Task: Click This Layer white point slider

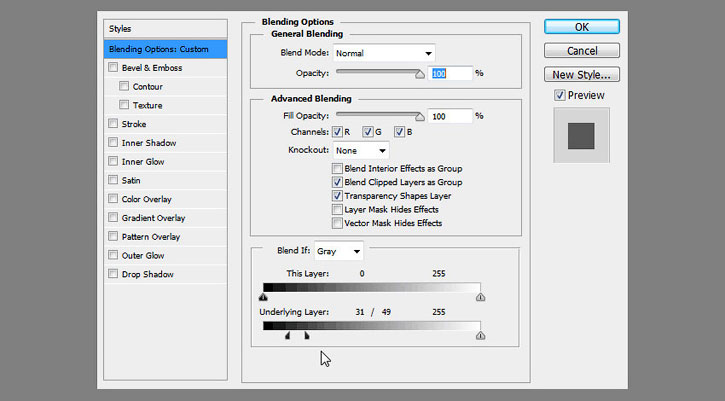Action: pos(480,297)
